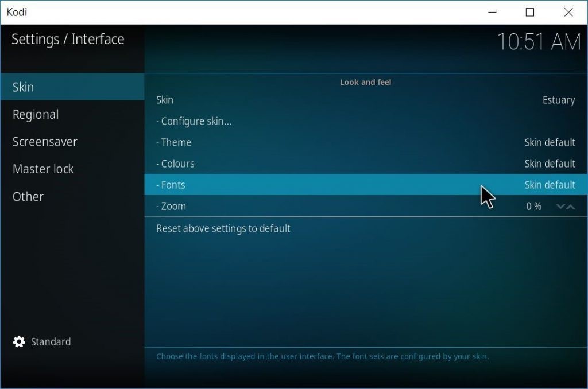The width and height of the screenshot is (588, 389).
Task: Click the Estuary skin value
Action: point(559,100)
